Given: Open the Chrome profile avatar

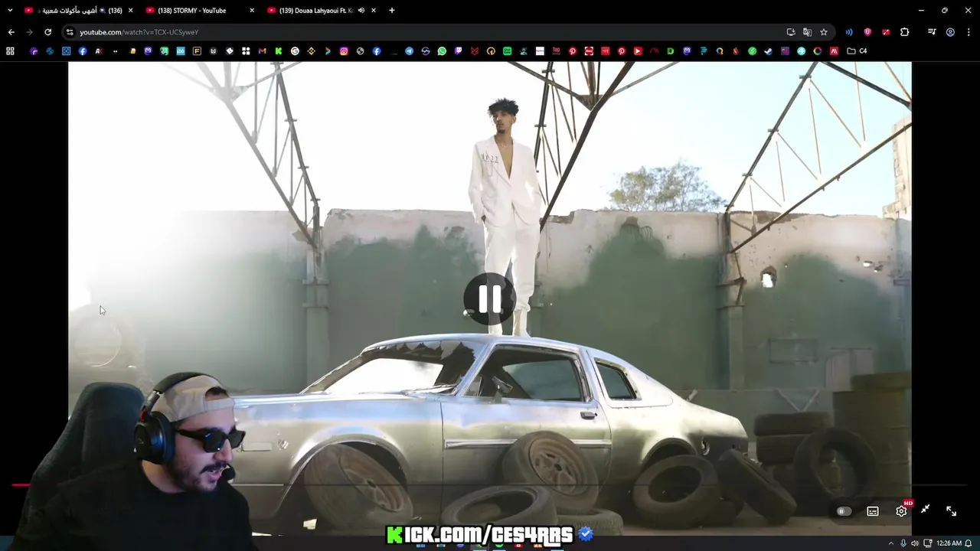Looking at the screenshot, I should point(950,32).
